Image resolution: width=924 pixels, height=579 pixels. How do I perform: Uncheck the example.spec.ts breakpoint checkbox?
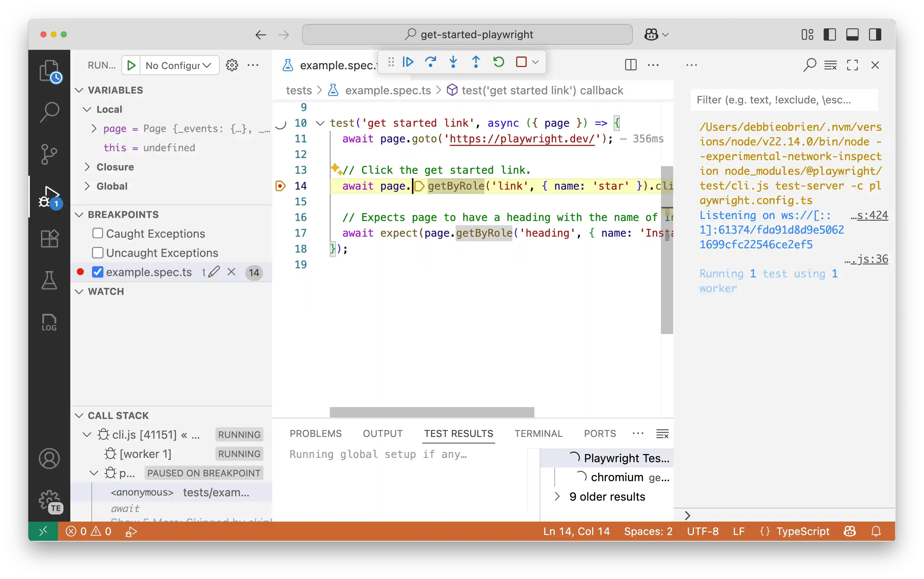click(98, 272)
